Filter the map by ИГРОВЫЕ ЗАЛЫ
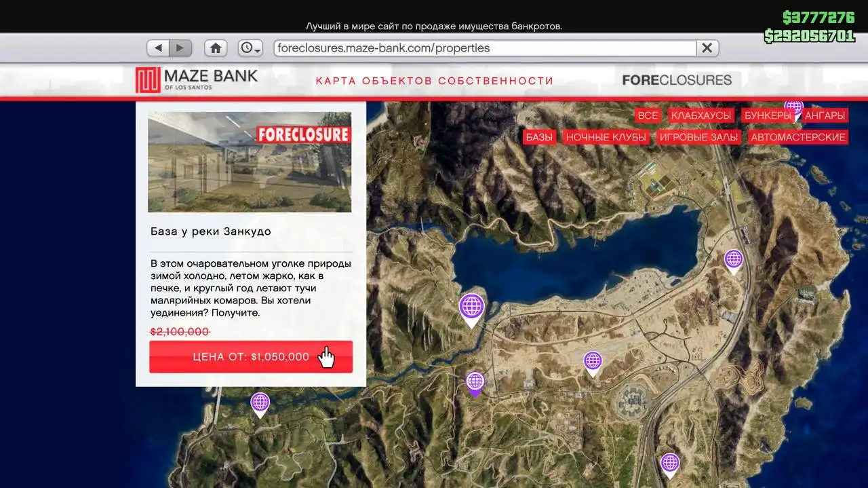Viewport: 868px width, 488px height. [x=698, y=137]
